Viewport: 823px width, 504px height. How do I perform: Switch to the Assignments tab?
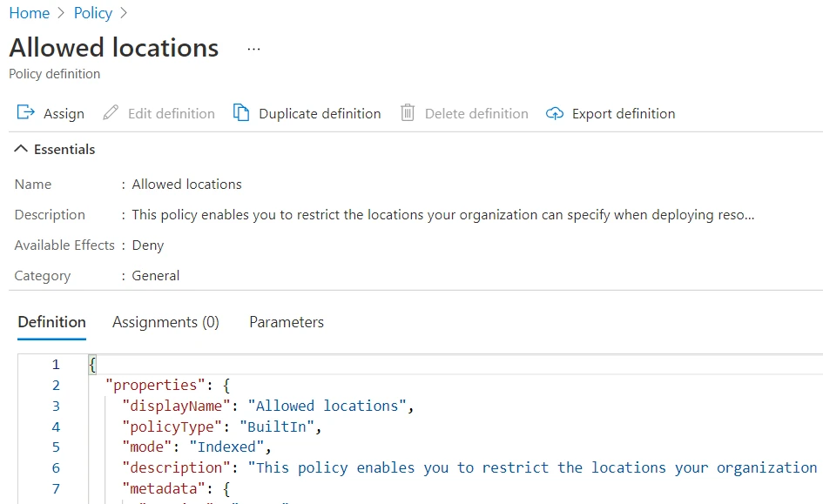pos(165,322)
